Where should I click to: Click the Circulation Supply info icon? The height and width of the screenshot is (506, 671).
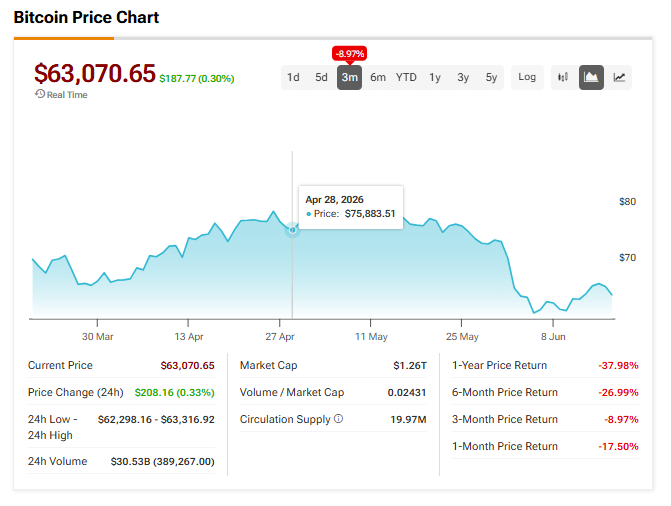tap(338, 419)
